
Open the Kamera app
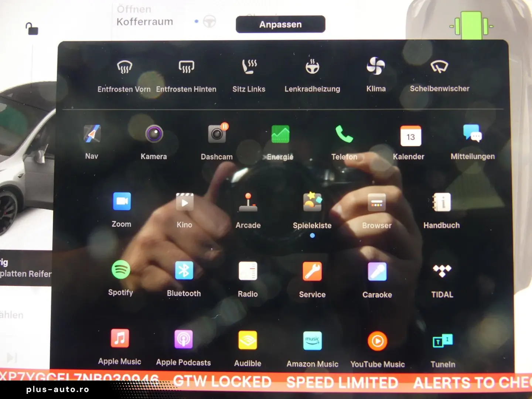pyautogui.click(x=154, y=134)
